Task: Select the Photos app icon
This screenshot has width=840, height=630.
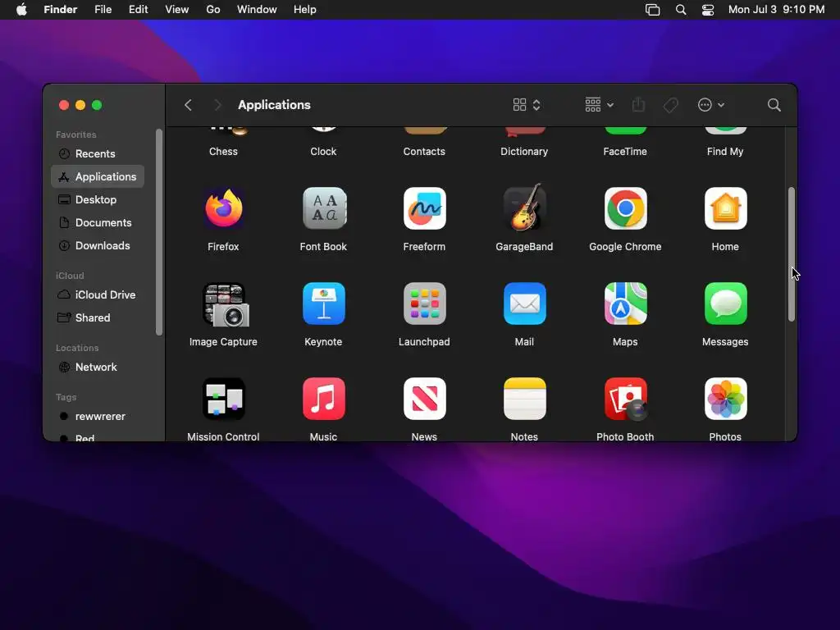Action: (x=725, y=399)
